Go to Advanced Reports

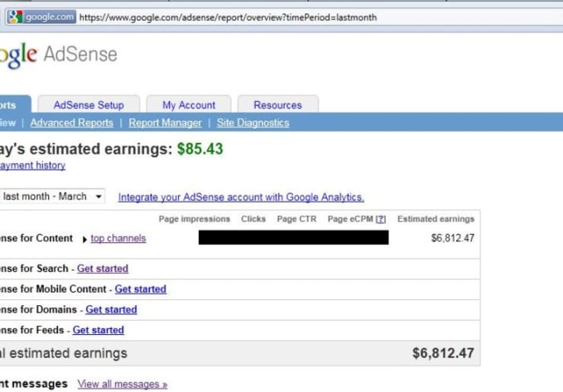pyautogui.click(x=71, y=122)
